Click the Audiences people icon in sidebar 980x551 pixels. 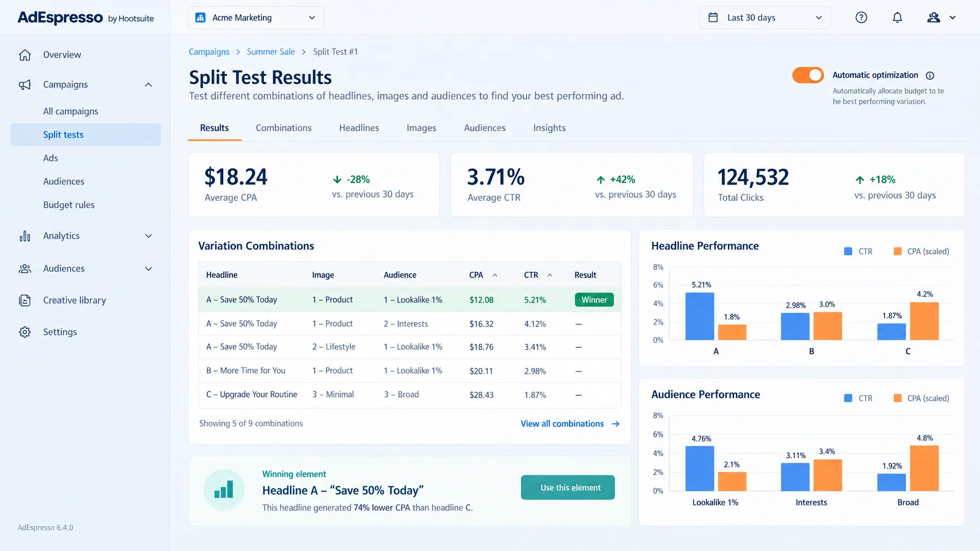pyautogui.click(x=25, y=269)
